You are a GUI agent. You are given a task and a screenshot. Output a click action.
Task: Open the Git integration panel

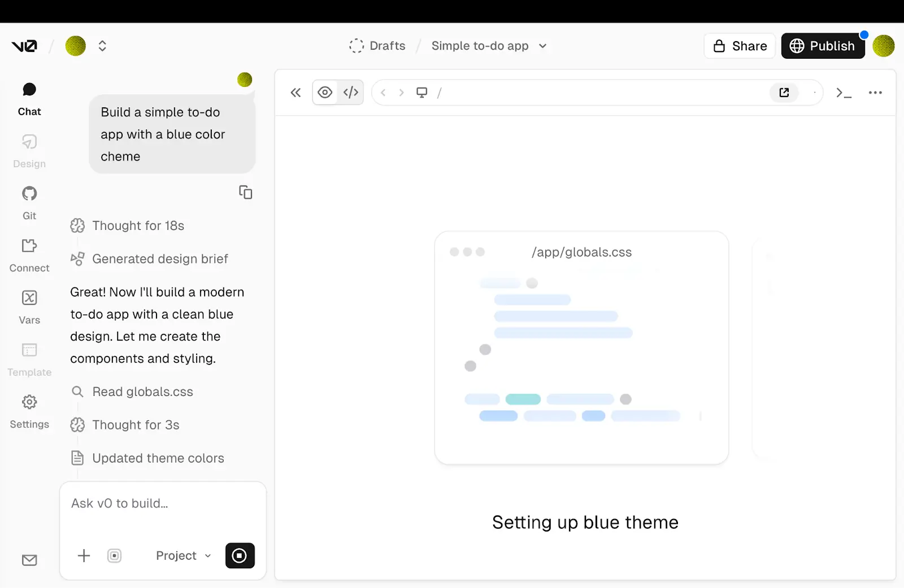pyautogui.click(x=29, y=201)
